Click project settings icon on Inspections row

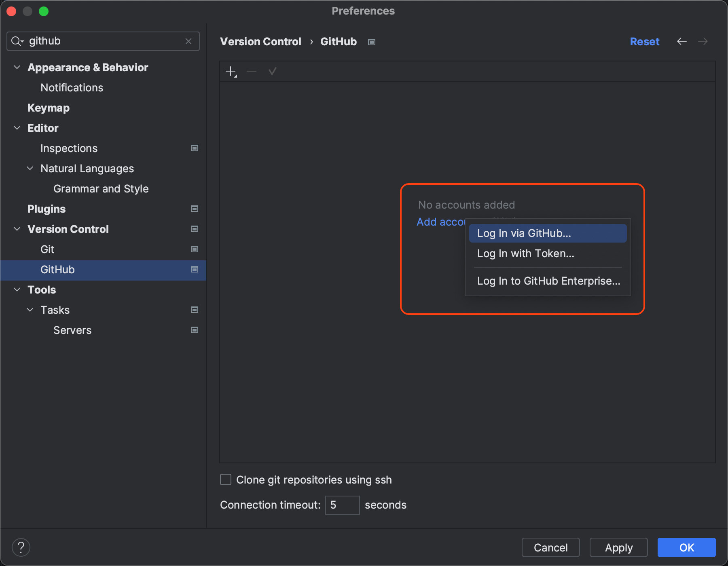195,148
